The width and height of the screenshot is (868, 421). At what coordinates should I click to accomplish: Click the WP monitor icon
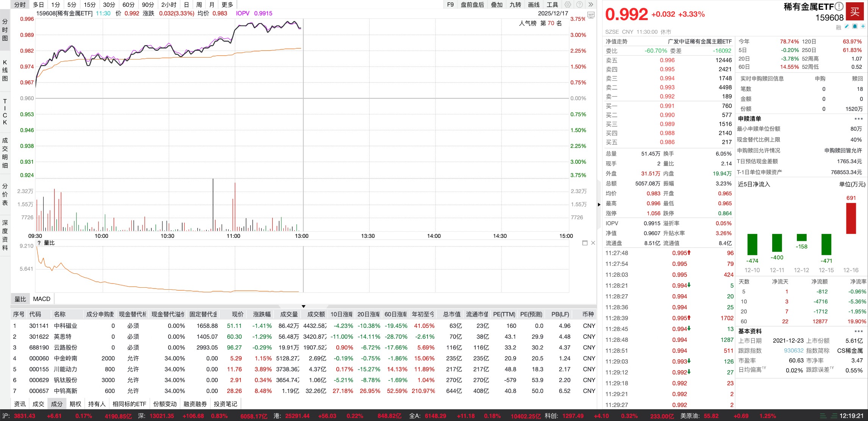click(x=591, y=15)
